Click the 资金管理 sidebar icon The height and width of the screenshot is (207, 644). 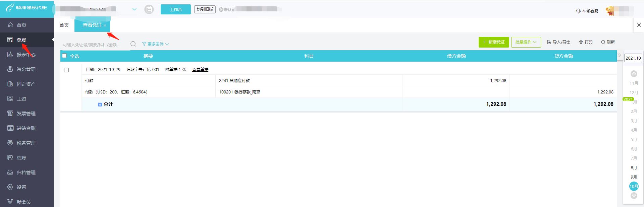10,69
